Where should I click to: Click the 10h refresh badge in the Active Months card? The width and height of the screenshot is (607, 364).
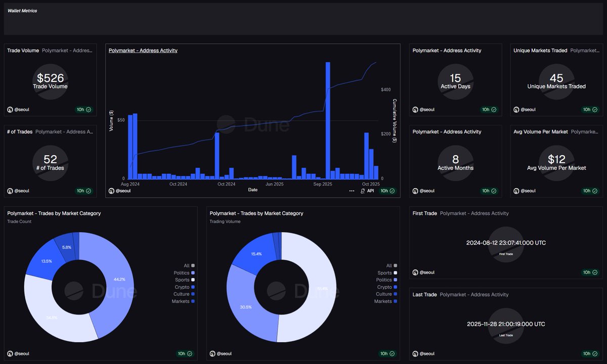[489, 191]
